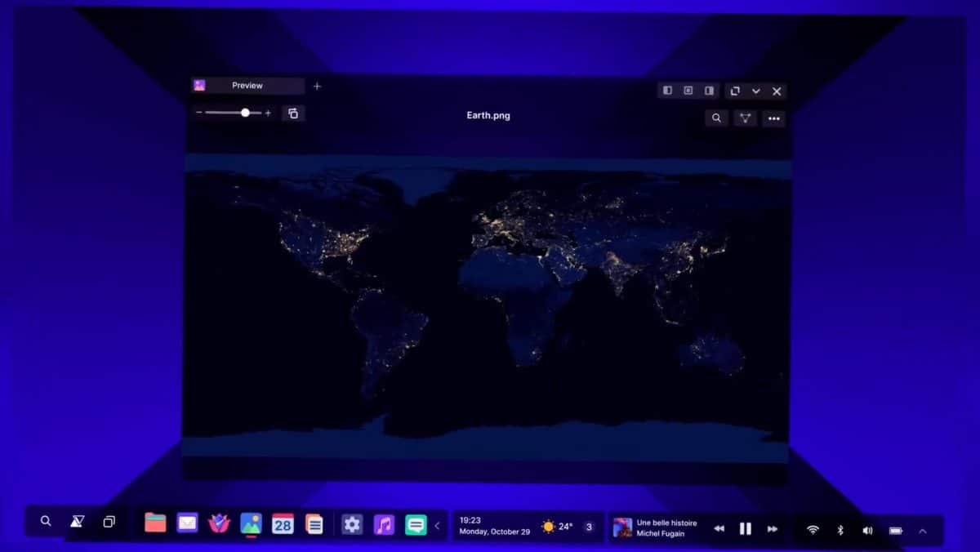This screenshot has height=552, width=980.
Task: Snap the window to the centered layout
Action: (688, 91)
